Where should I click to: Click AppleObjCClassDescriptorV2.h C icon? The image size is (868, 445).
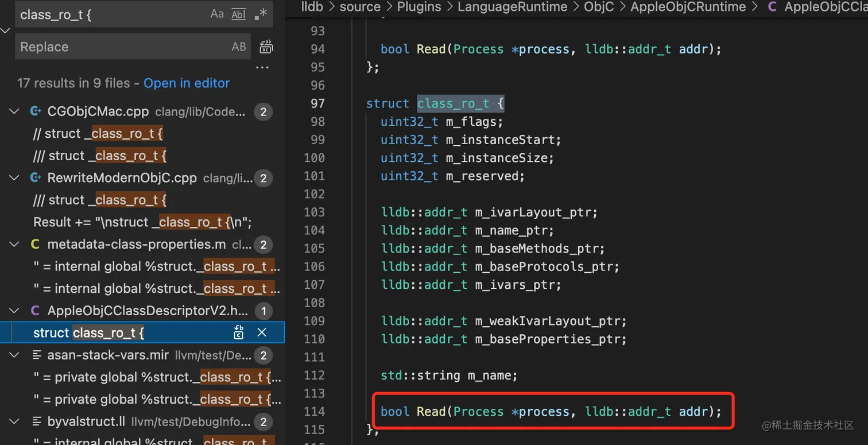35,311
